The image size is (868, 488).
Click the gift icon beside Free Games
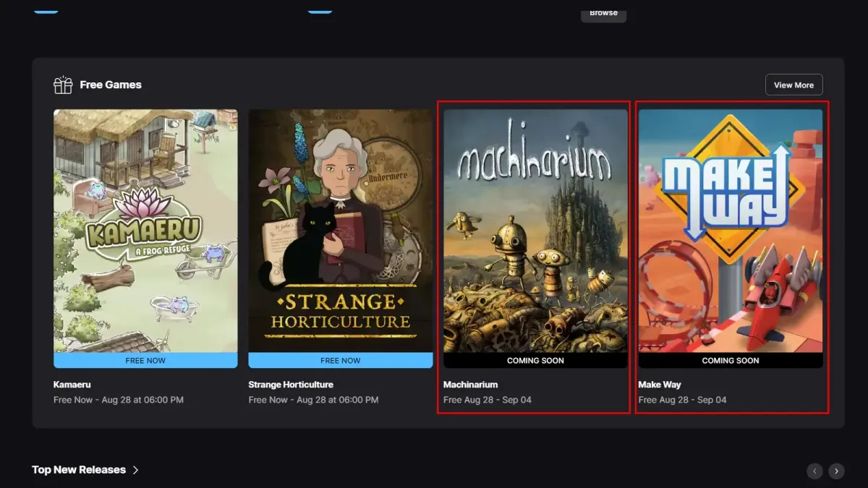(x=63, y=85)
